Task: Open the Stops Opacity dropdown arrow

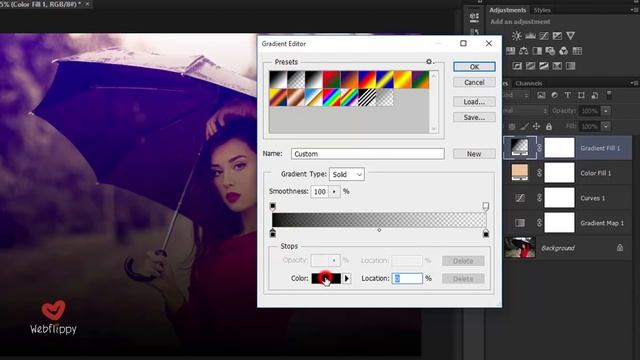Action: (x=334, y=260)
